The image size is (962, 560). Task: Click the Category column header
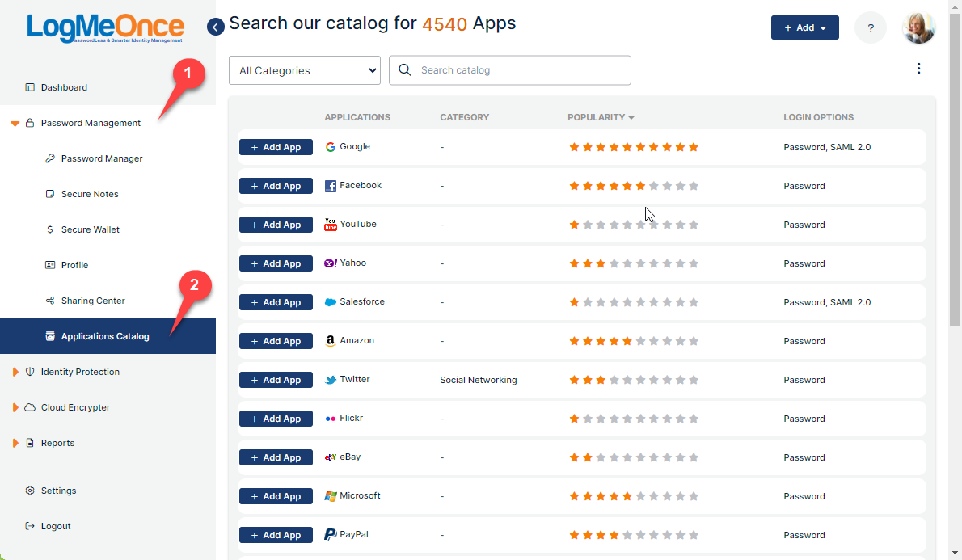coord(465,117)
